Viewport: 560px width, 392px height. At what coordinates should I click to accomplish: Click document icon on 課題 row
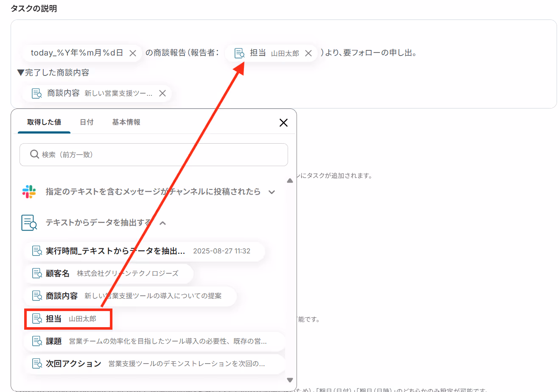pyautogui.click(x=37, y=341)
